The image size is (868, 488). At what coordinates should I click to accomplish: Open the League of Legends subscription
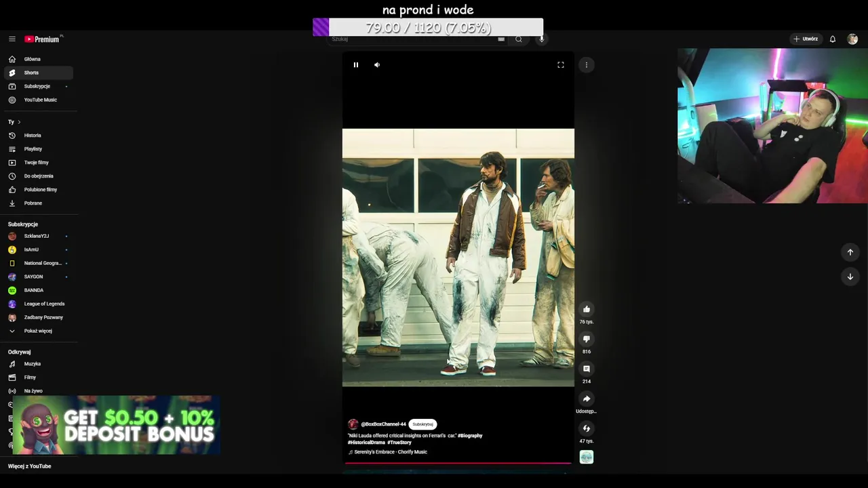pyautogui.click(x=39, y=304)
